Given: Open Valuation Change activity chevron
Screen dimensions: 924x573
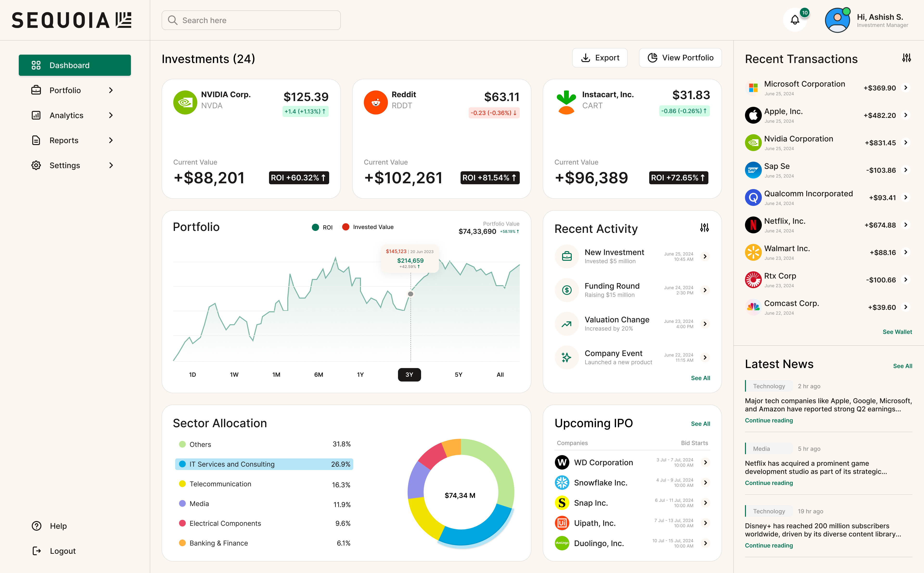Looking at the screenshot, I should coord(705,324).
